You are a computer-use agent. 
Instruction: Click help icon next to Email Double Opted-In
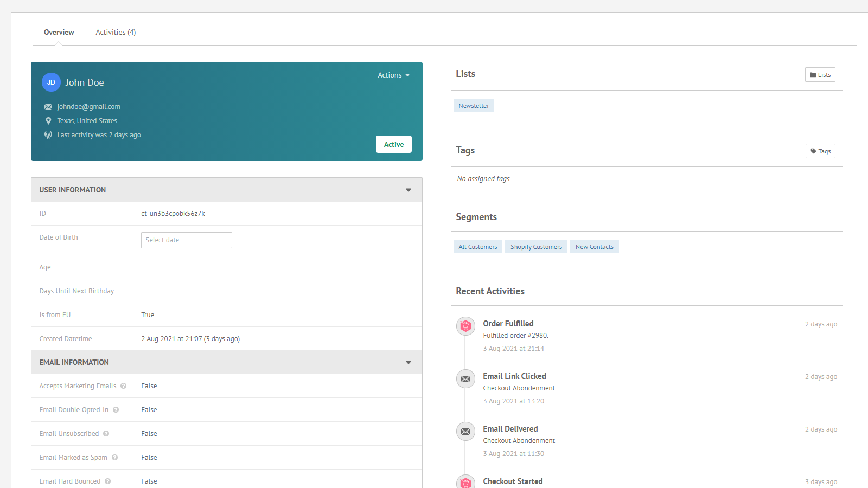(x=116, y=410)
